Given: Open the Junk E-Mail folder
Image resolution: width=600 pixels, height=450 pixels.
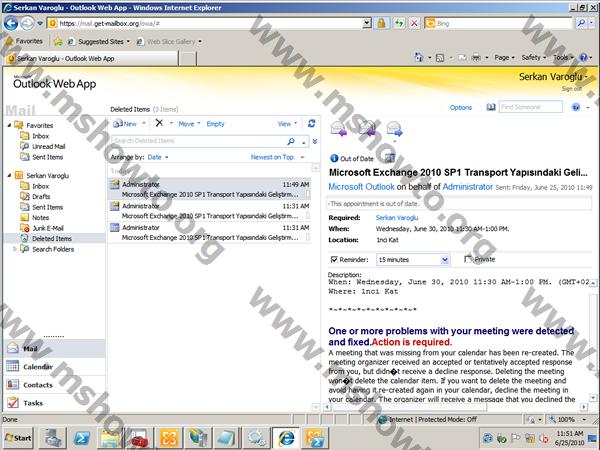Looking at the screenshot, I should [48, 228].
